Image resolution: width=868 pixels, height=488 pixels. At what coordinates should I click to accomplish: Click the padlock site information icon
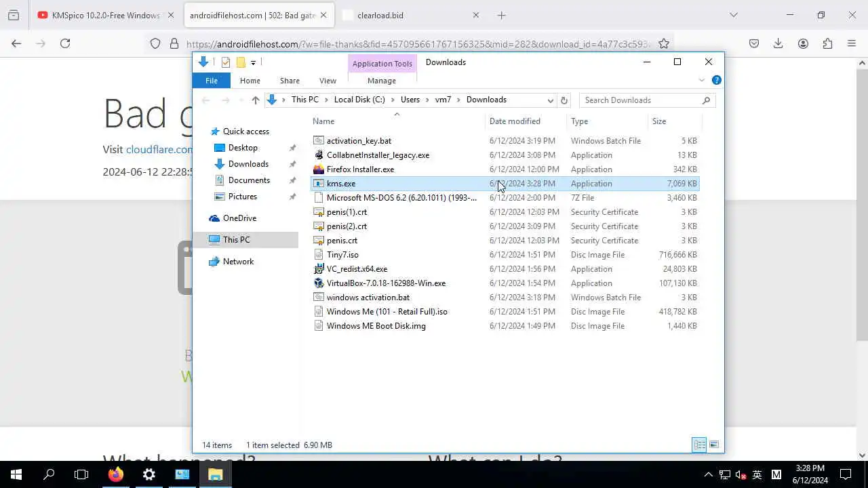(x=174, y=43)
